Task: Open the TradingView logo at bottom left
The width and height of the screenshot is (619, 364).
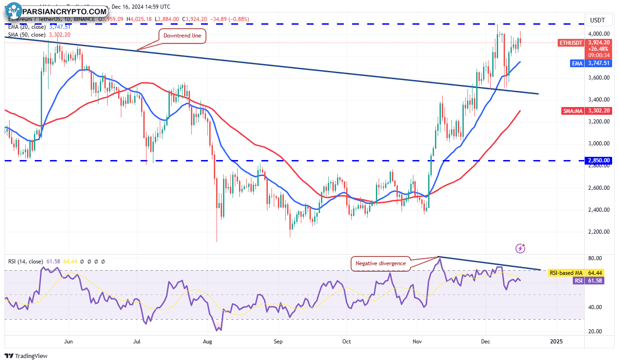Action: [26, 356]
